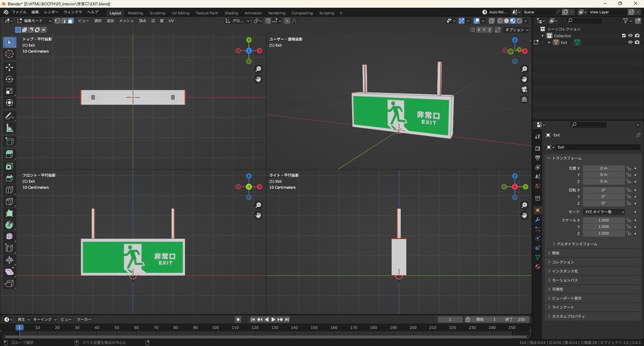Select the Loop Cut tool

pos(9,190)
